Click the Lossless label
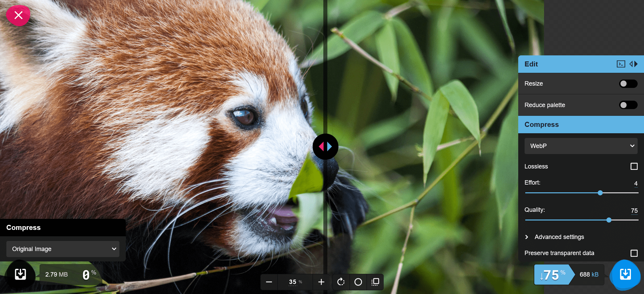This screenshot has width=644, height=294. click(536, 166)
